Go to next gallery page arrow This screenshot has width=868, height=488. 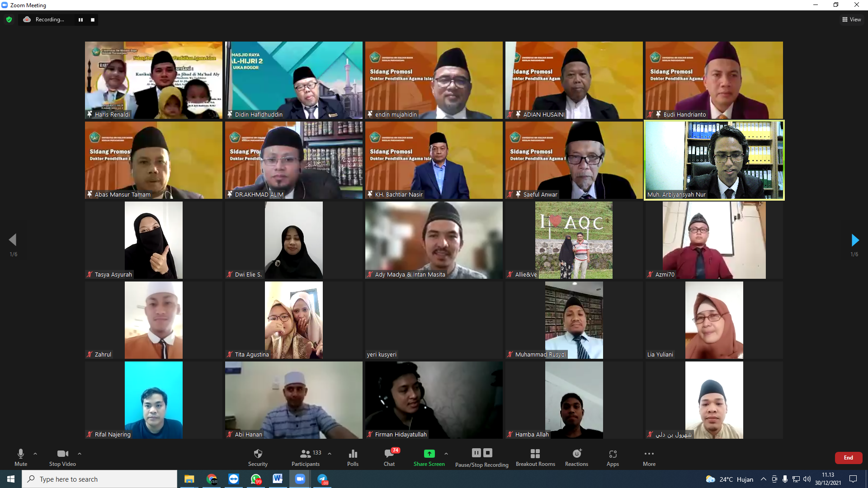pyautogui.click(x=854, y=240)
